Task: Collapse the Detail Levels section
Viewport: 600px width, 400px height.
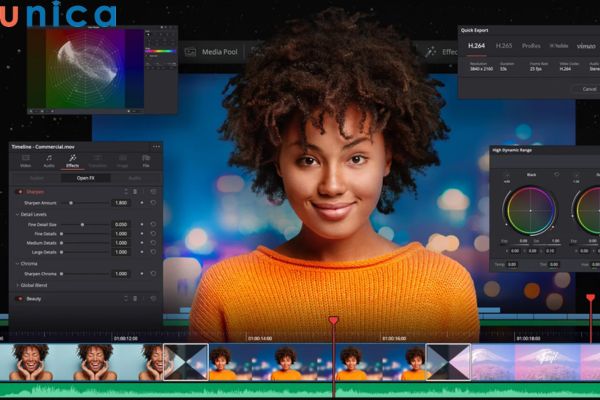Action: pyautogui.click(x=17, y=215)
